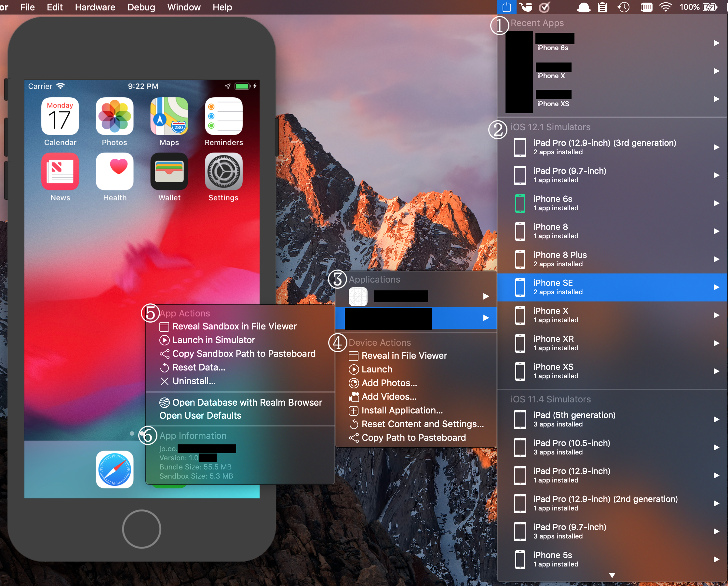The image size is (728, 586).
Task: Expand iPhone 5s simulator submenu
Action: coord(612,559)
